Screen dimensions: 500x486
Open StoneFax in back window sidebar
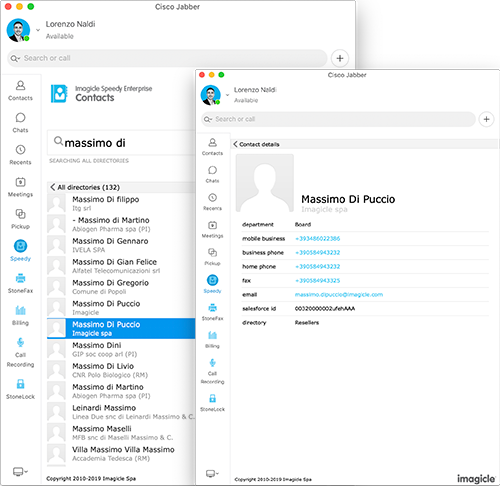coord(20,283)
